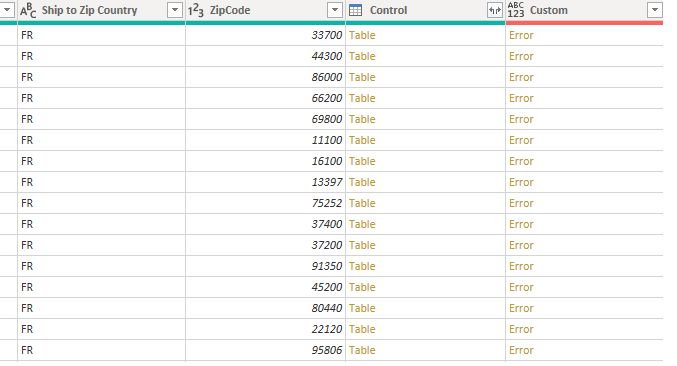Select the FR cell in row 37400

(x=101, y=224)
